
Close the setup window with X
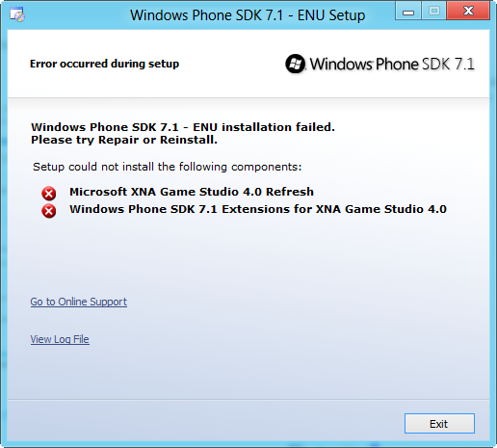click(x=468, y=11)
